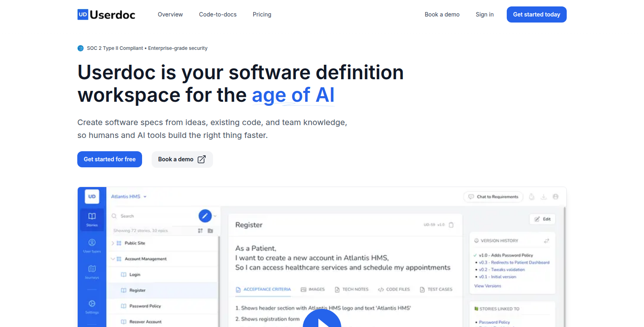Click the user avatar icon in the app header
The image size is (644, 327).
555,197
